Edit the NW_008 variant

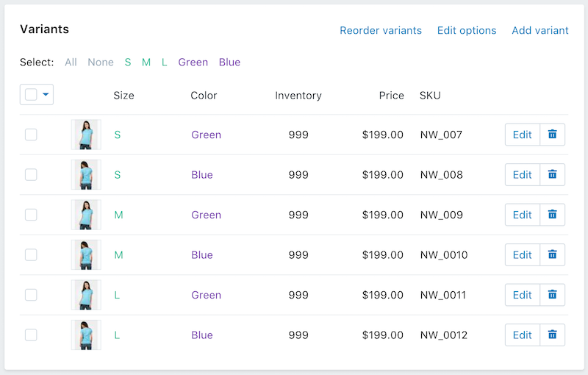click(522, 175)
